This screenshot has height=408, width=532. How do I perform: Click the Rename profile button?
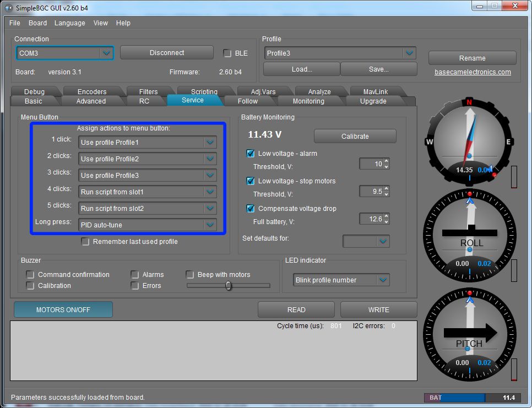pyautogui.click(x=473, y=58)
